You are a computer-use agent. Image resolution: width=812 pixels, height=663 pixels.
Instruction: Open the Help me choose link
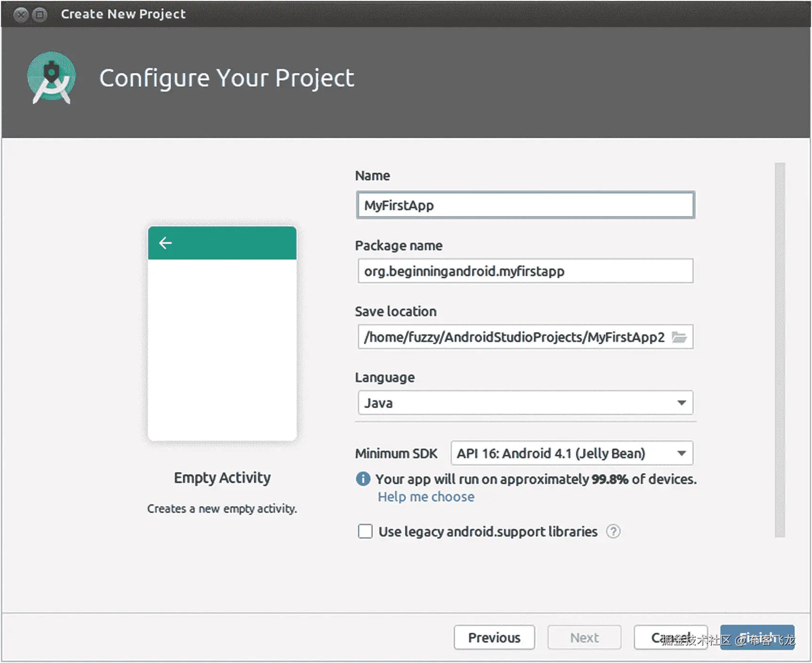tap(426, 497)
